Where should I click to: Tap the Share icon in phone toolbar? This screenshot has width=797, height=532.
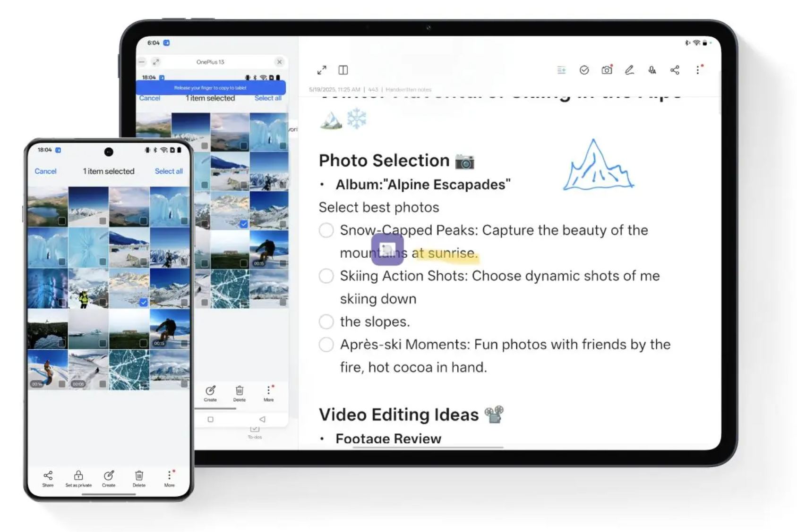click(48, 476)
